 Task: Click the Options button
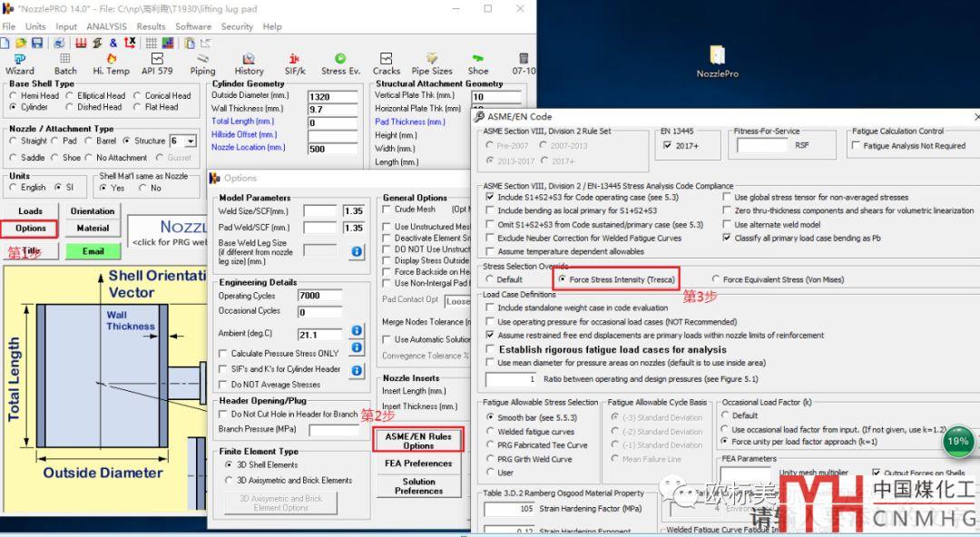[x=31, y=228]
